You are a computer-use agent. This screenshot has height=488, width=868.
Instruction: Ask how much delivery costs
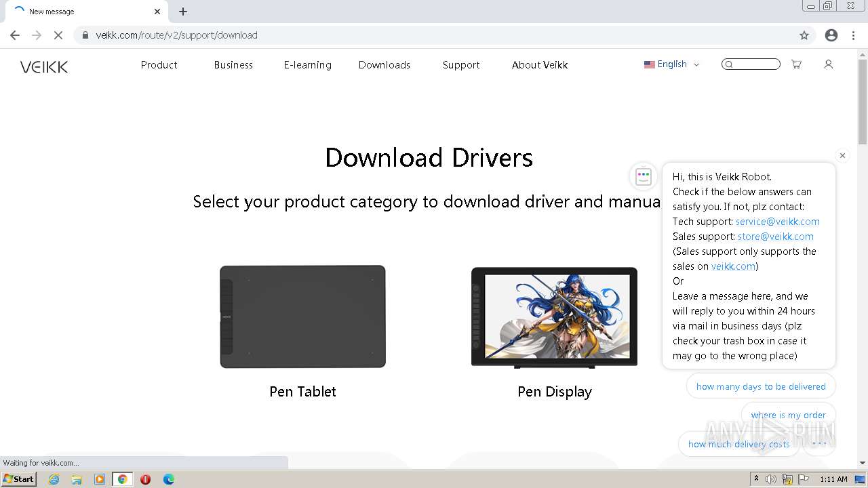pos(739,444)
